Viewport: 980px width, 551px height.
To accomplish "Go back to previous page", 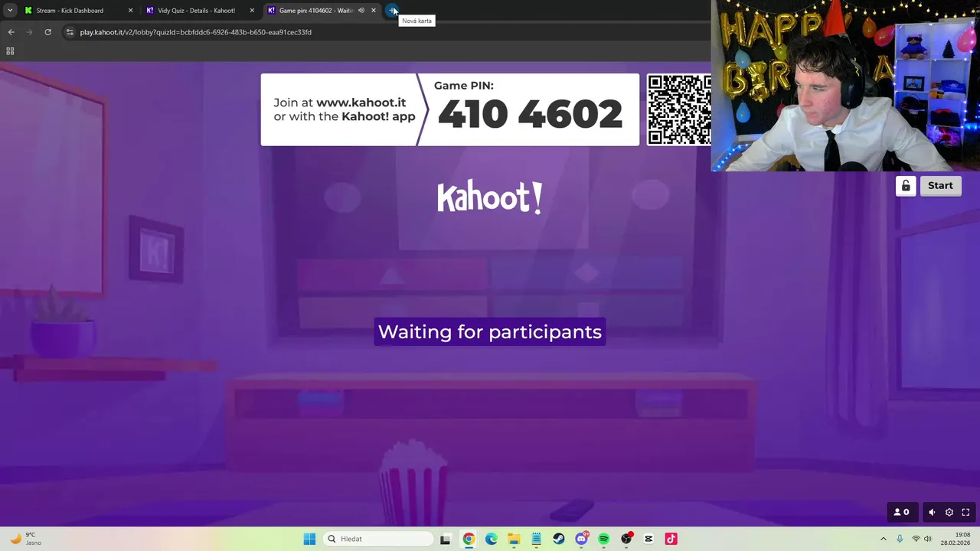I will [x=11, y=32].
